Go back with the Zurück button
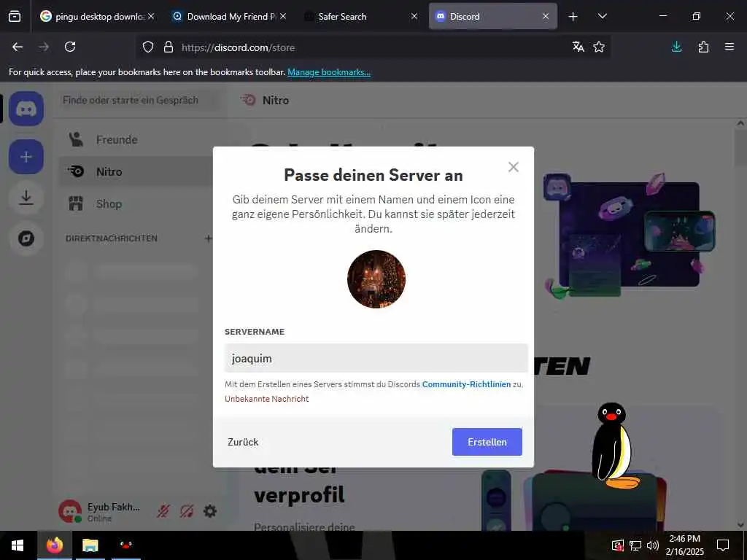 pyautogui.click(x=243, y=442)
